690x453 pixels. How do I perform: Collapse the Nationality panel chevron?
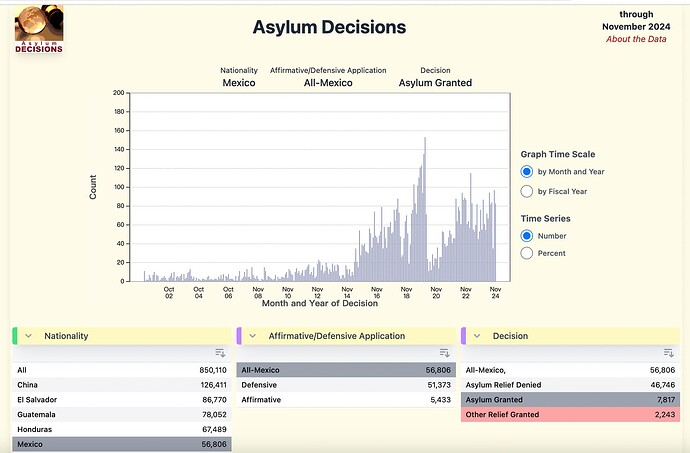[29, 336]
